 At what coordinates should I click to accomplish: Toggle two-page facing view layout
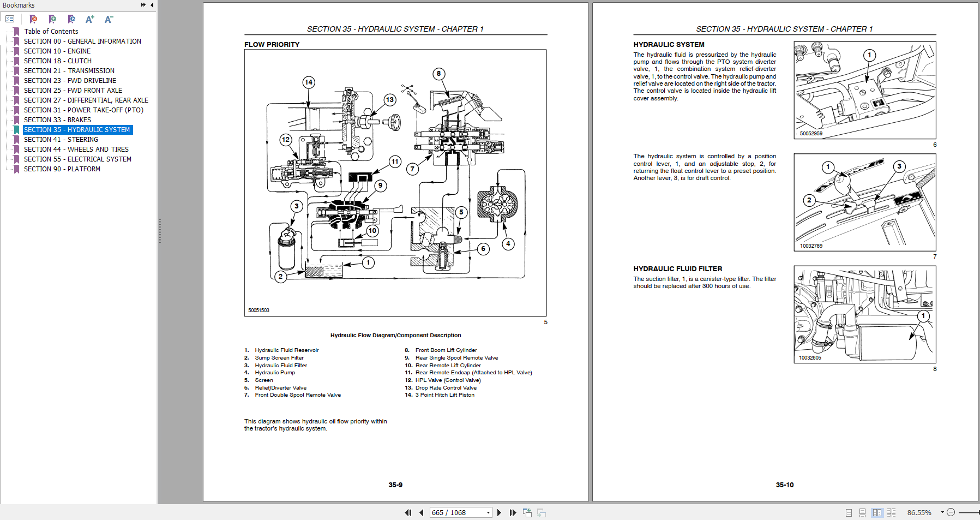click(x=877, y=512)
